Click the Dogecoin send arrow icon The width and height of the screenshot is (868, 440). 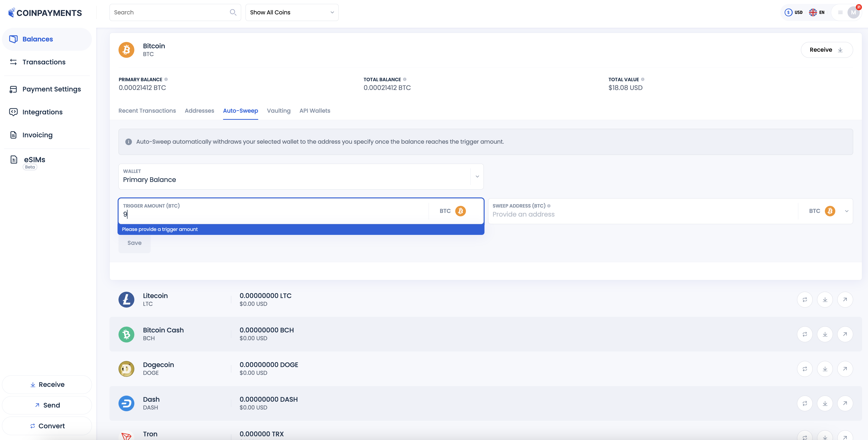coord(845,369)
